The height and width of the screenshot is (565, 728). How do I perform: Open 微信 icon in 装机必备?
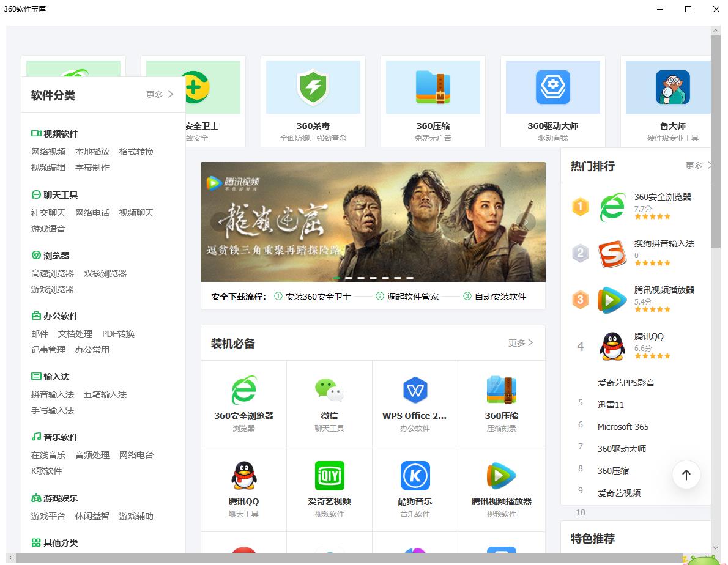point(329,390)
